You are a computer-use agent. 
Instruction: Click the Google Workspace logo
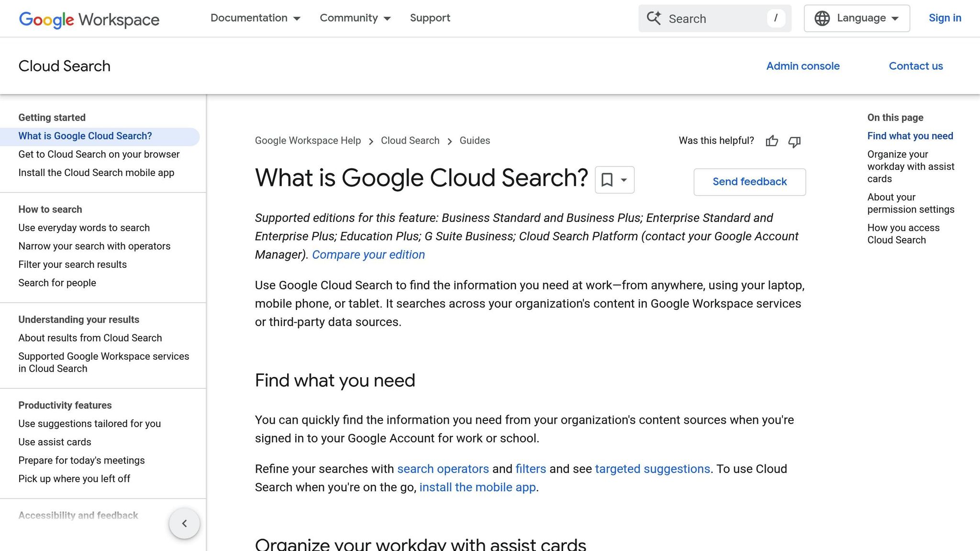(x=89, y=19)
